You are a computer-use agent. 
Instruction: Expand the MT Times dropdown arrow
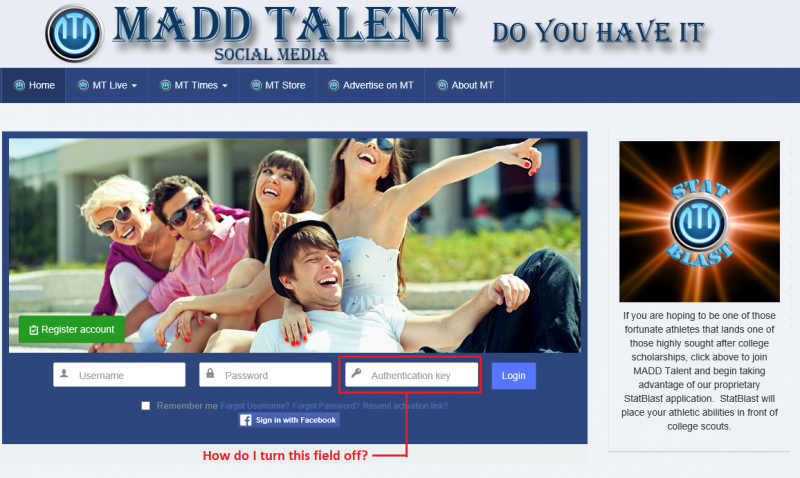point(224,86)
